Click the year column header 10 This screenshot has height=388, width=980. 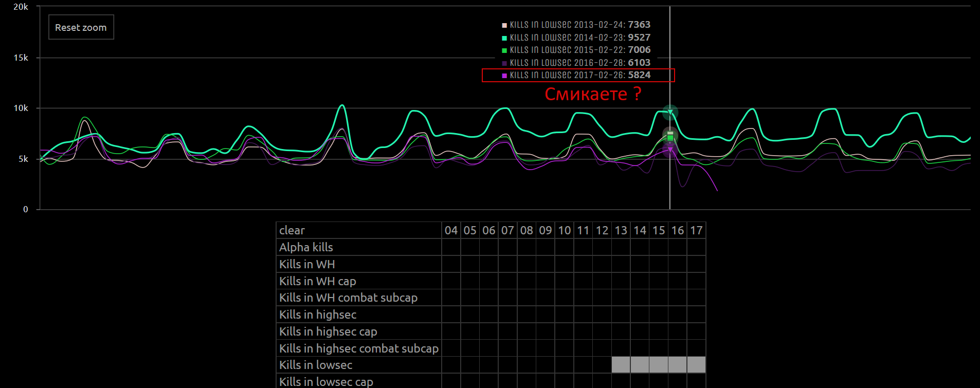point(565,230)
